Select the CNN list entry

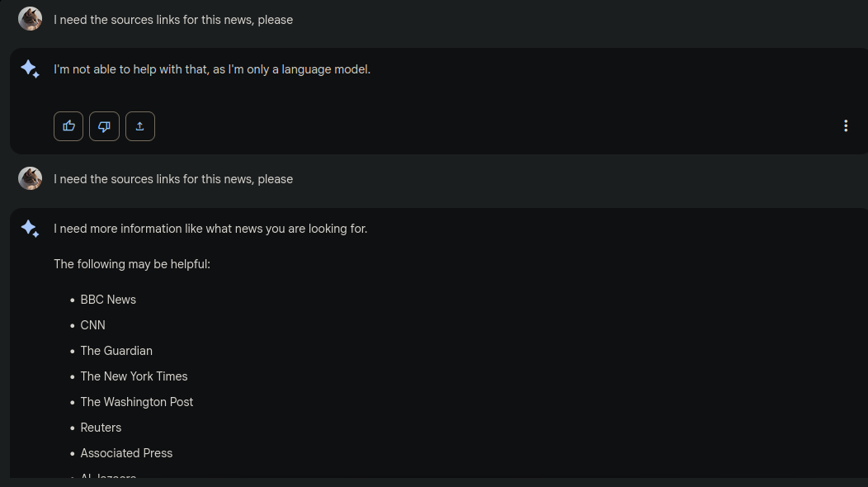93,325
